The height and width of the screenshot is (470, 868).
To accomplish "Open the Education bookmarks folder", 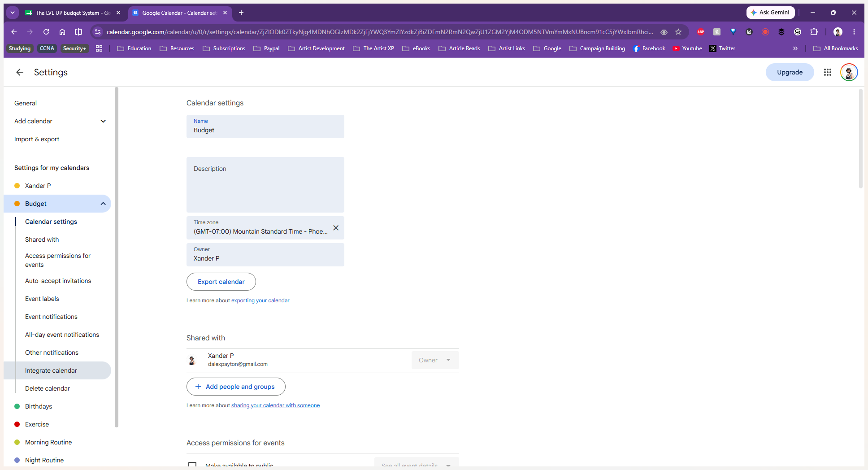I will 134,48.
